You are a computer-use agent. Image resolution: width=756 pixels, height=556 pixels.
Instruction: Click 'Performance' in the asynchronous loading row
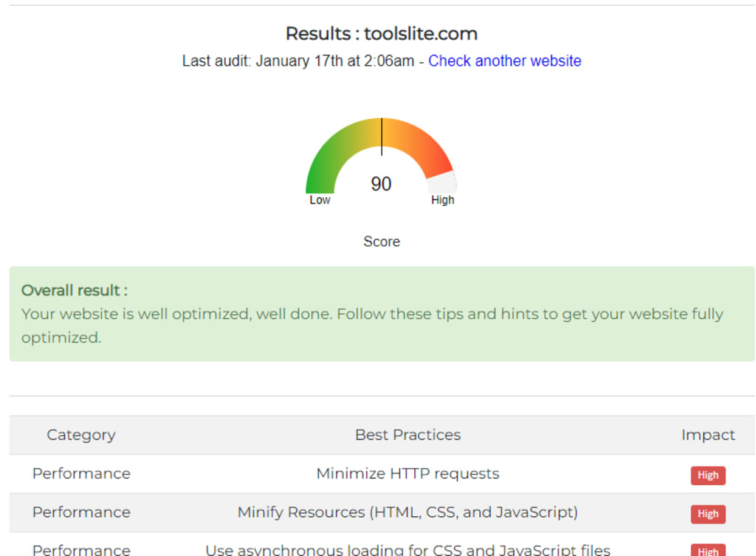(81, 550)
